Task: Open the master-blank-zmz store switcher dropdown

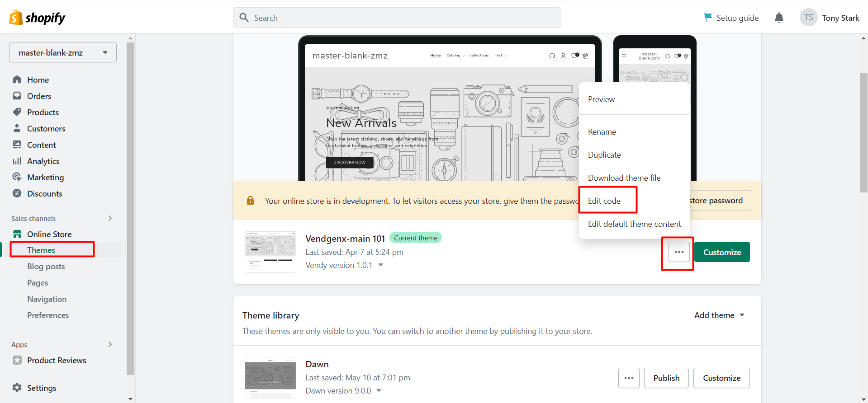Action: click(x=63, y=52)
